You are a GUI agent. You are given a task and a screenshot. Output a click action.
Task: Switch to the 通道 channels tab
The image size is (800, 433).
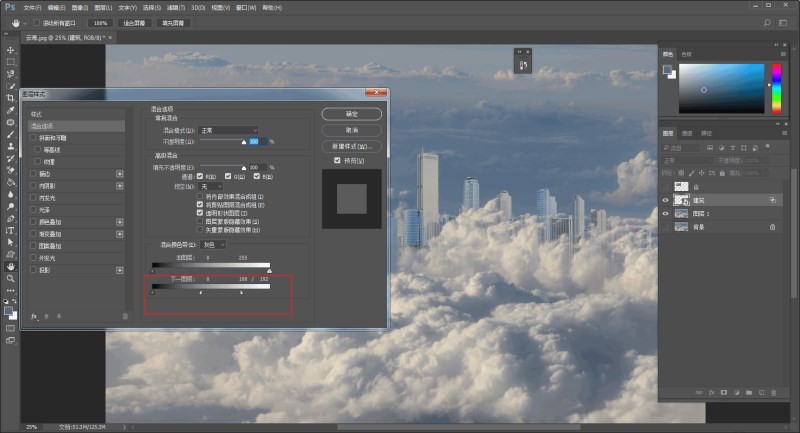click(x=688, y=132)
